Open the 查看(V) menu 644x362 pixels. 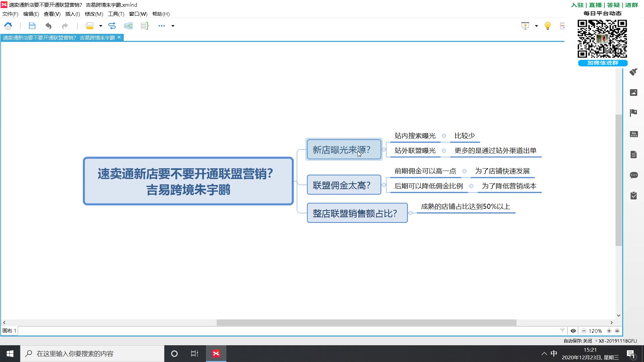tap(52, 14)
